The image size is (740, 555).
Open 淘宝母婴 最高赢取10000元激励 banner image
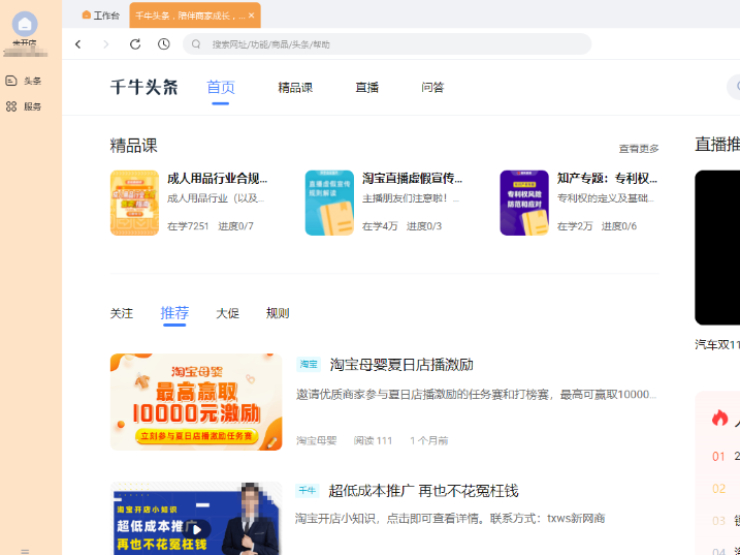(x=196, y=402)
